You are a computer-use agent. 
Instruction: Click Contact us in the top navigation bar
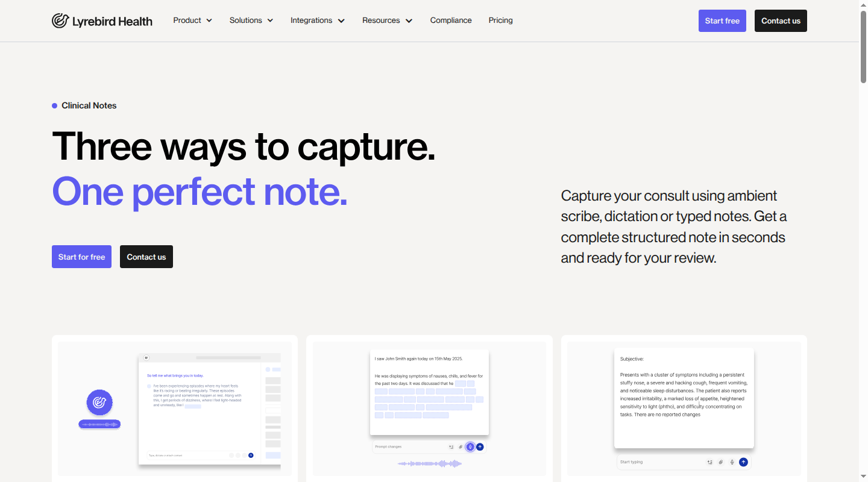781,21
